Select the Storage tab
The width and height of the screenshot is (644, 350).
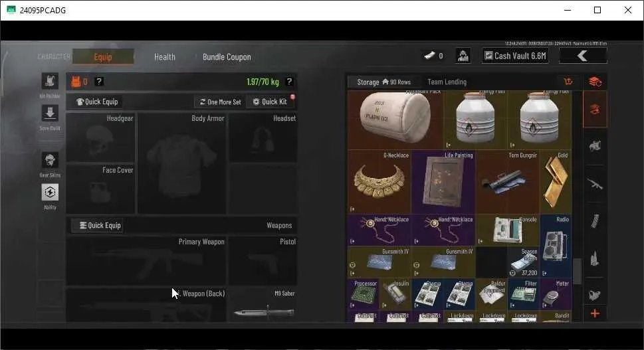pyautogui.click(x=383, y=82)
